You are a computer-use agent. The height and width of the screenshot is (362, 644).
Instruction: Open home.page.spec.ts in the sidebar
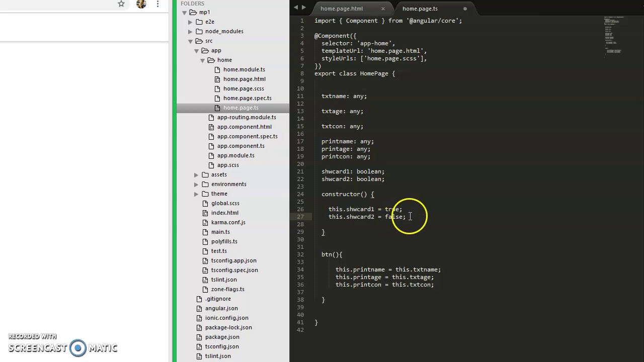coord(248,98)
